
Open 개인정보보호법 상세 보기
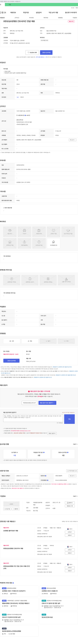[x=29, y=403]
